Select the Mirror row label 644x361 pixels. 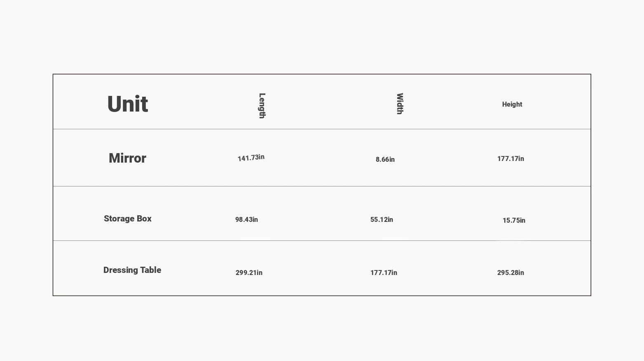(x=127, y=158)
